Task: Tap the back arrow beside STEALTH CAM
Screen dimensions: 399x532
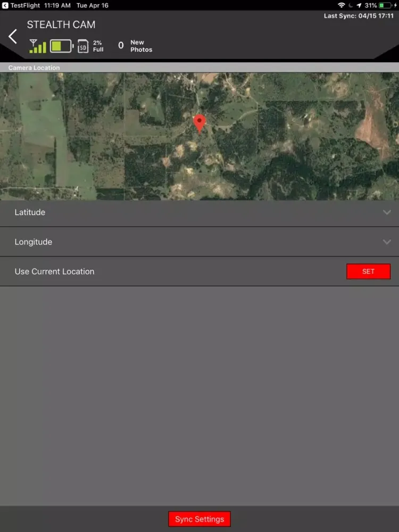Action: 13,37
